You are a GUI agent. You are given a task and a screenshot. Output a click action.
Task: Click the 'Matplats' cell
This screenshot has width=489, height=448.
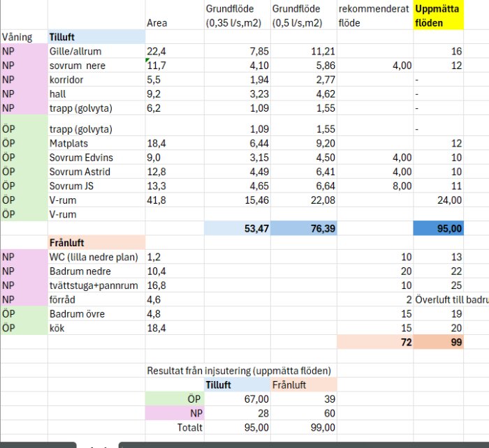click(x=96, y=143)
